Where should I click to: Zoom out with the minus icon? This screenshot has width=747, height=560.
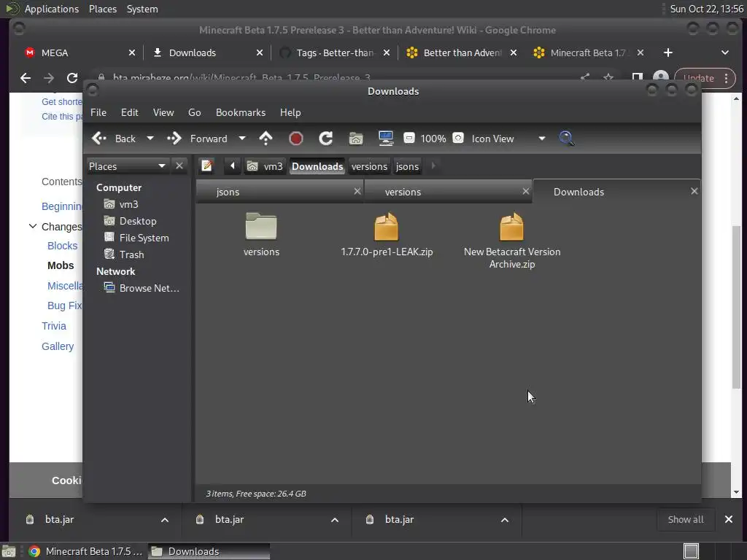pos(409,138)
